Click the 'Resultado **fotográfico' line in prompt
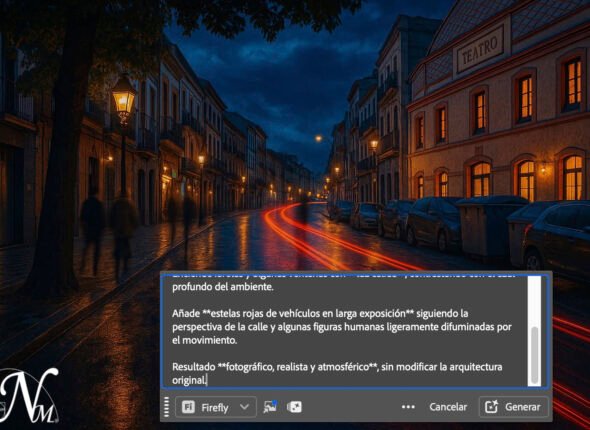590x430 pixels. 337,367
